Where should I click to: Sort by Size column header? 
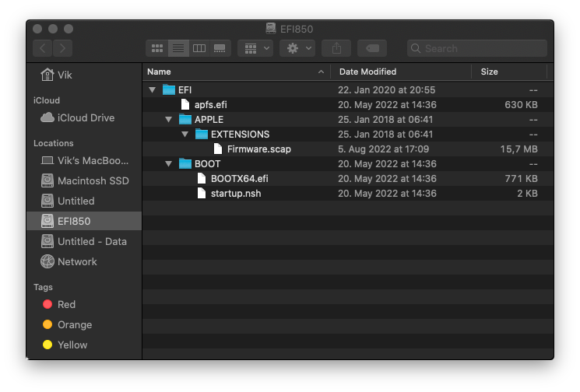point(509,72)
